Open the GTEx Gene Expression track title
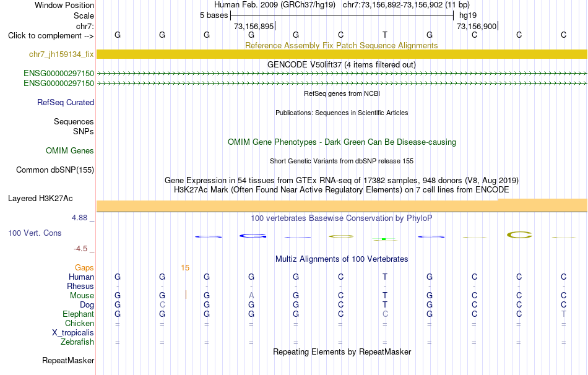588x375 pixels. click(341, 180)
